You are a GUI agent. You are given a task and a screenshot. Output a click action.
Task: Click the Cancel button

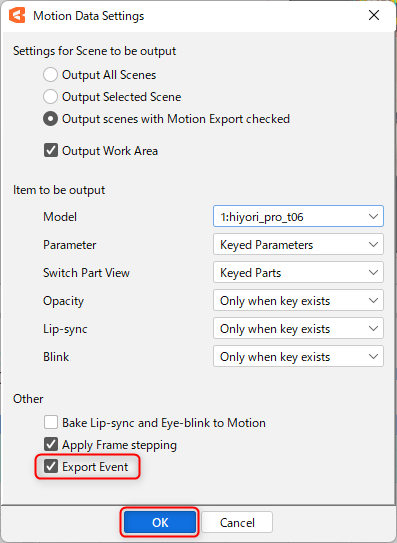point(237,522)
